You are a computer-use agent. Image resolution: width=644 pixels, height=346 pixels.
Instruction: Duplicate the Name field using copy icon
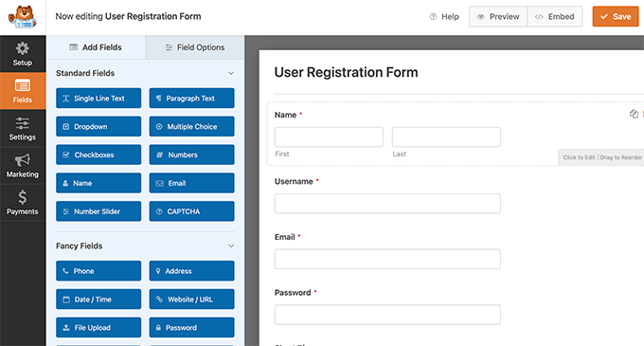pyautogui.click(x=634, y=114)
